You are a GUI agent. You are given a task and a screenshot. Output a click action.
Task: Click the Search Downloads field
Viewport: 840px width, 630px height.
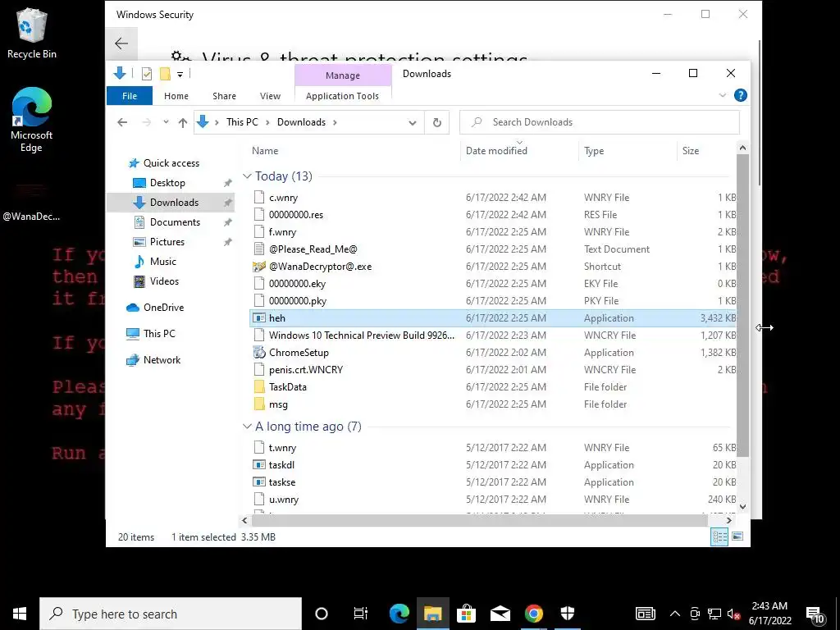(600, 122)
